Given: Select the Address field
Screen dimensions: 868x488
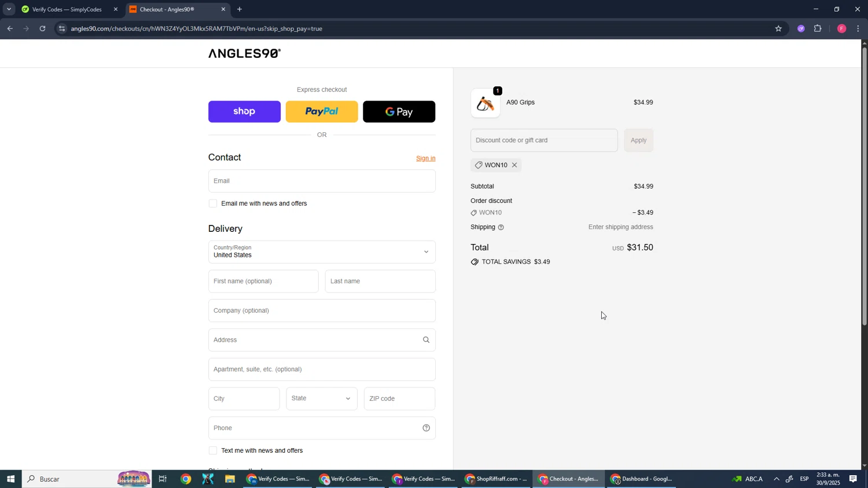Looking at the screenshot, I should pyautogui.click(x=322, y=340).
